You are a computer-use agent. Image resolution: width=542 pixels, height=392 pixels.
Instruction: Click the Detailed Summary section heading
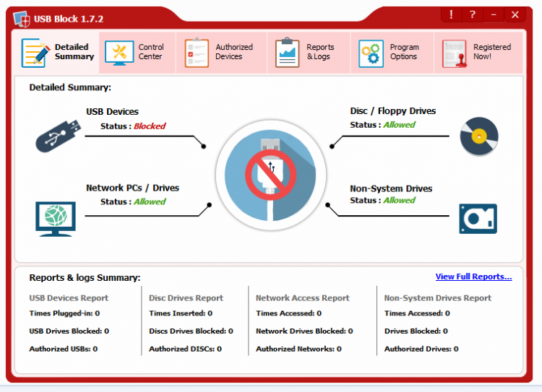70,87
